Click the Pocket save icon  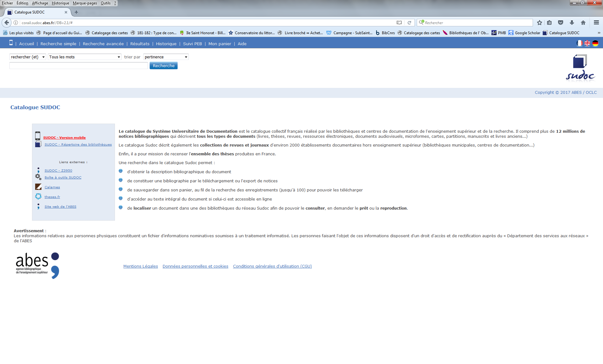561,23
